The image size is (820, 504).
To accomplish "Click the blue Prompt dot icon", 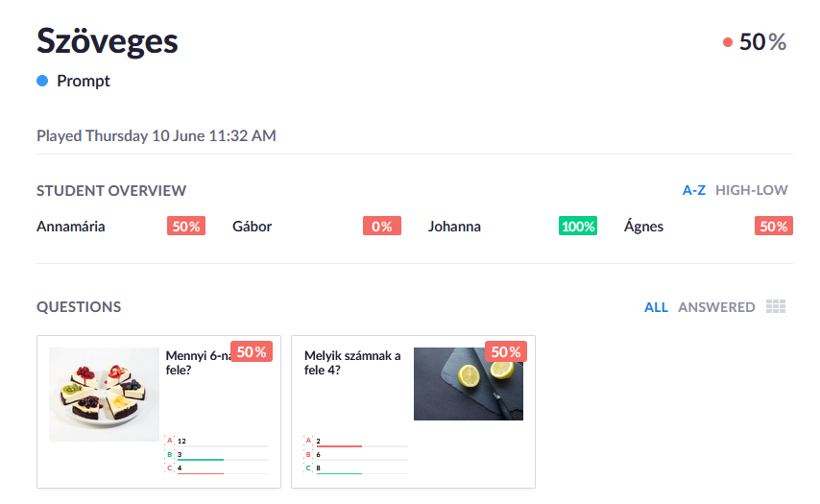I will coord(42,81).
